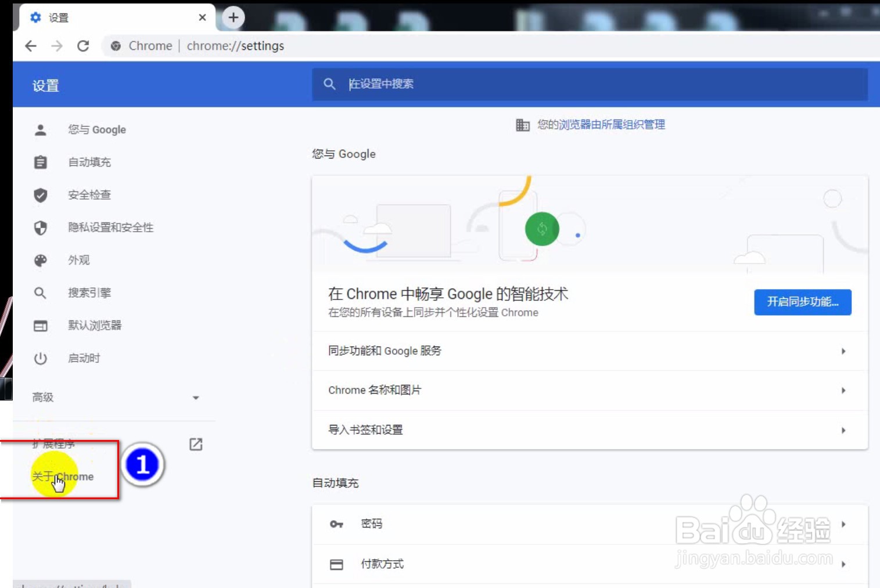Expand arrow on Chrome 名称和图片 row
The height and width of the screenshot is (588, 880).
pos(843,391)
